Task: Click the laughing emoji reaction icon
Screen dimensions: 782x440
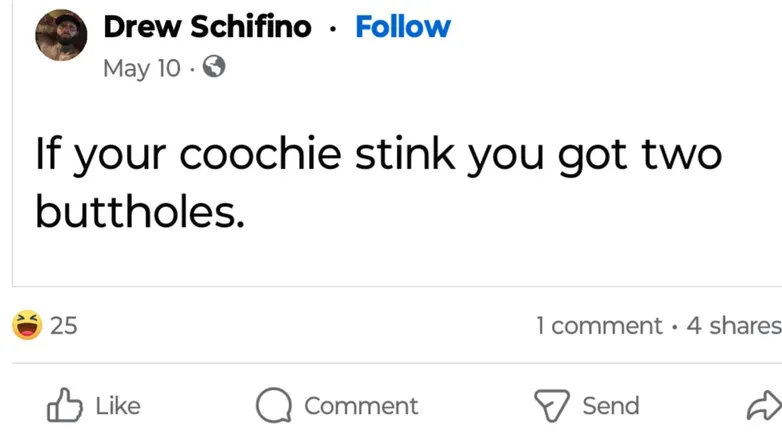Action: [27, 325]
